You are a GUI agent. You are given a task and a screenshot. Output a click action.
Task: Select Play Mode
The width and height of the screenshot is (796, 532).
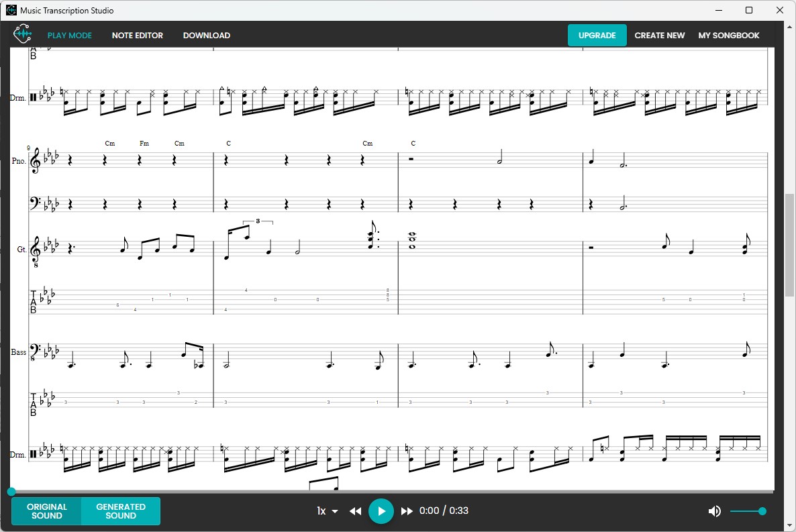pos(70,35)
